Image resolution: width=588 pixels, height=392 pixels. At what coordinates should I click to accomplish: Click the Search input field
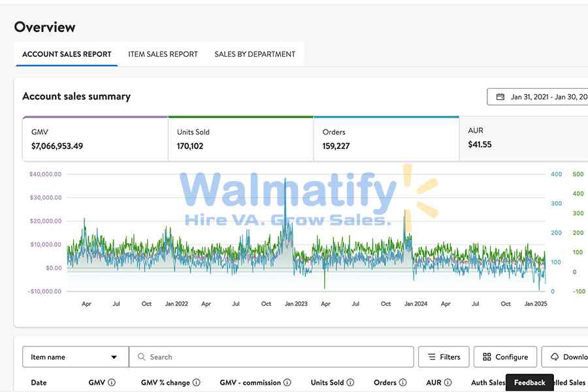click(272, 357)
